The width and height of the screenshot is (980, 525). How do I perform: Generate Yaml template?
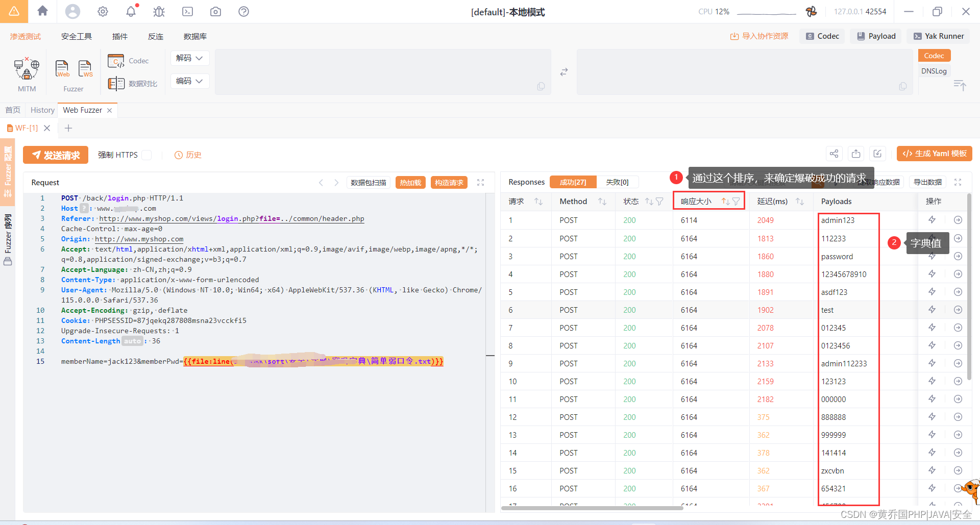coord(935,154)
